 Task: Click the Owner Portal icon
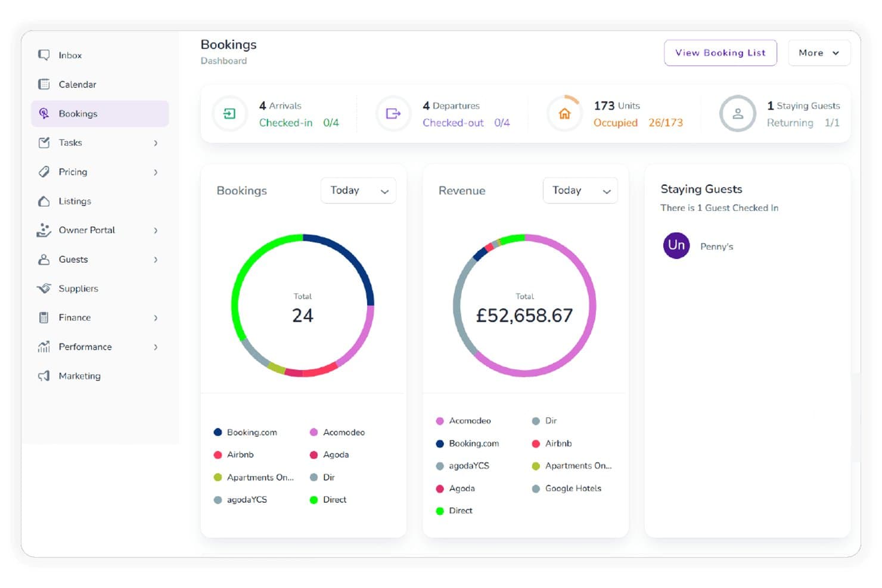click(x=44, y=230)
